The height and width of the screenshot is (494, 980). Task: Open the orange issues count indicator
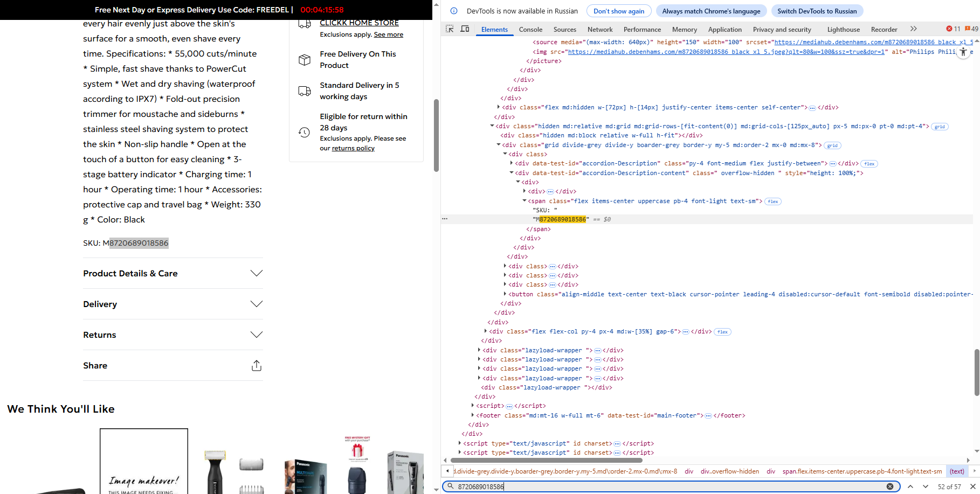click(971, 29)
